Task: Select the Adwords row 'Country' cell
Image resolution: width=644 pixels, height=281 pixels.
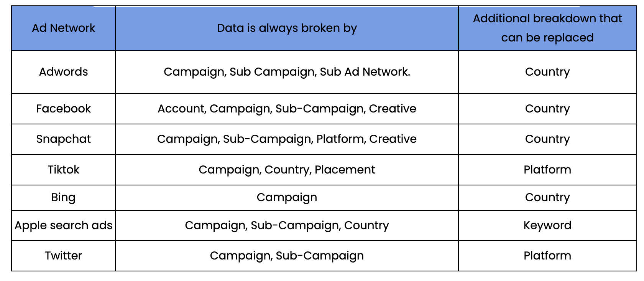Action: [x=547, y=72]
